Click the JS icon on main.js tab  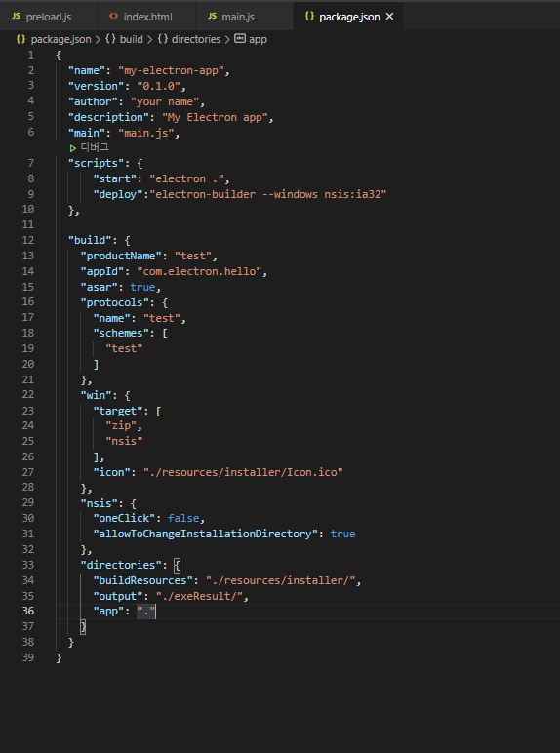pyautogui.click(x=212, y=17)
